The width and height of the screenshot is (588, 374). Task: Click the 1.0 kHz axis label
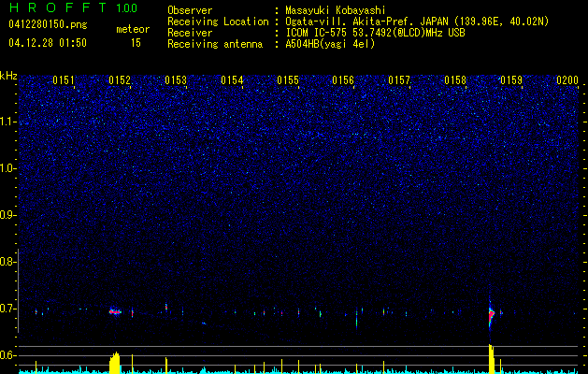tap(8, 168)
